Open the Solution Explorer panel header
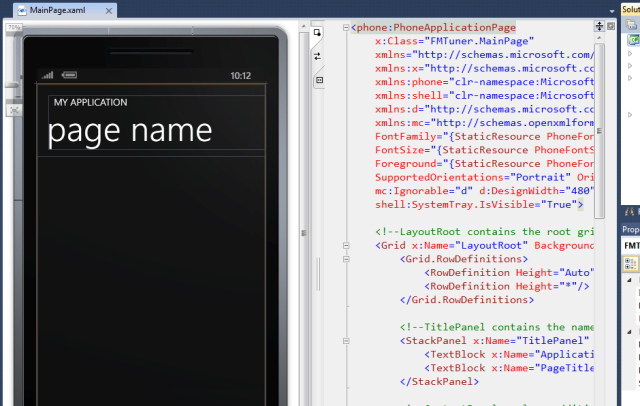Image resolution: width=640 pixels, height=406 pixels. tap(630, 9)
